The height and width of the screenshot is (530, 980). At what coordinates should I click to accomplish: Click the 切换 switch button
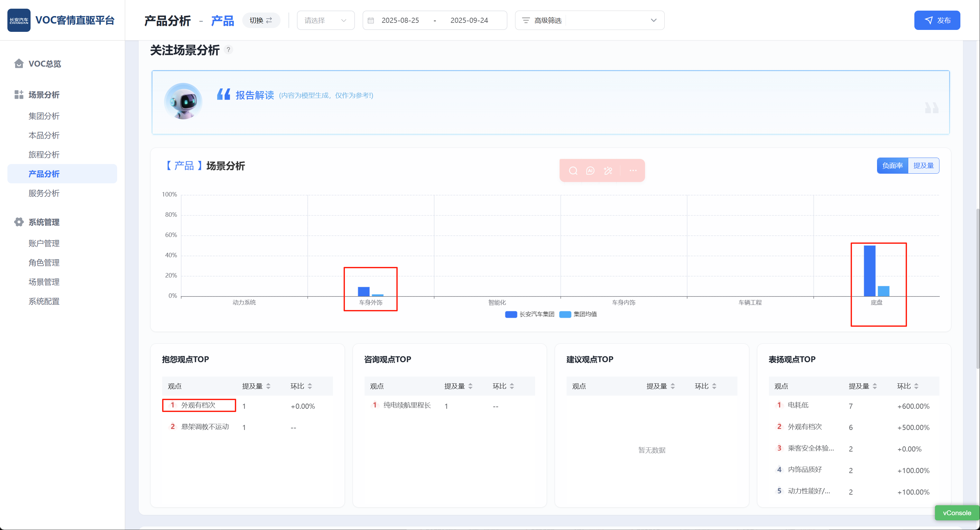tap(261, 21)
